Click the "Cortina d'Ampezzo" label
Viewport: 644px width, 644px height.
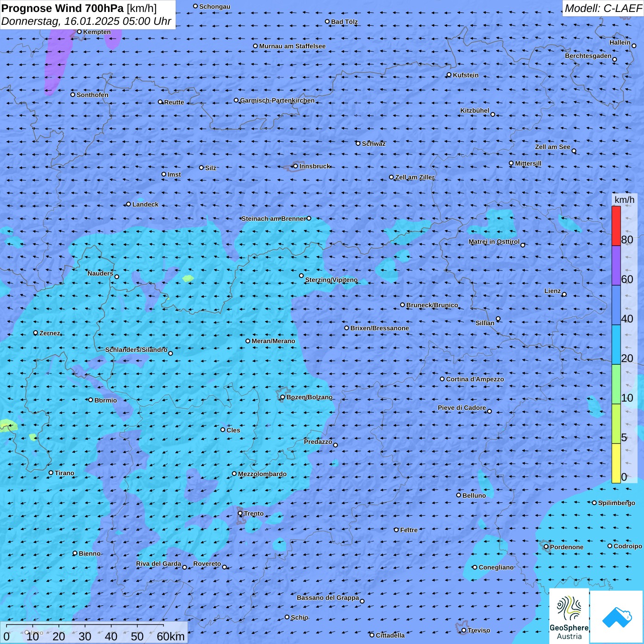[x=475, y=379]
